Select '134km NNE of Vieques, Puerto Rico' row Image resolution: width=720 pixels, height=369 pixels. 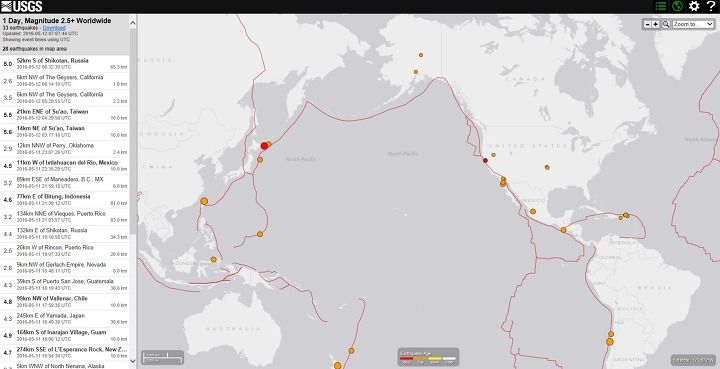[x=65, y=217]
